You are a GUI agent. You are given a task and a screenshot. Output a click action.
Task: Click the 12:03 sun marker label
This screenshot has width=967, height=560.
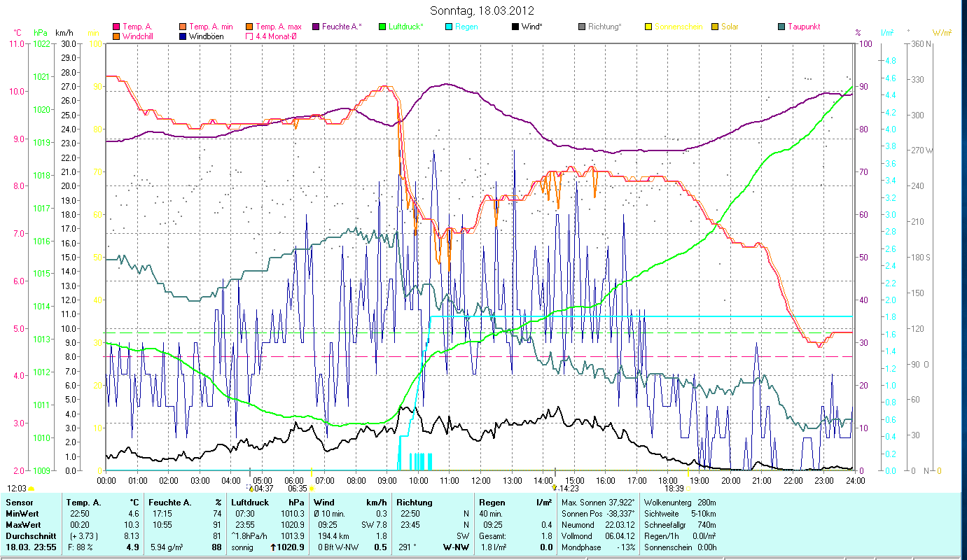17,488
